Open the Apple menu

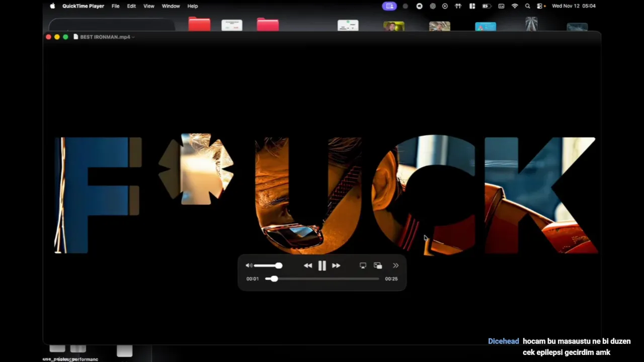click(52, 6)
